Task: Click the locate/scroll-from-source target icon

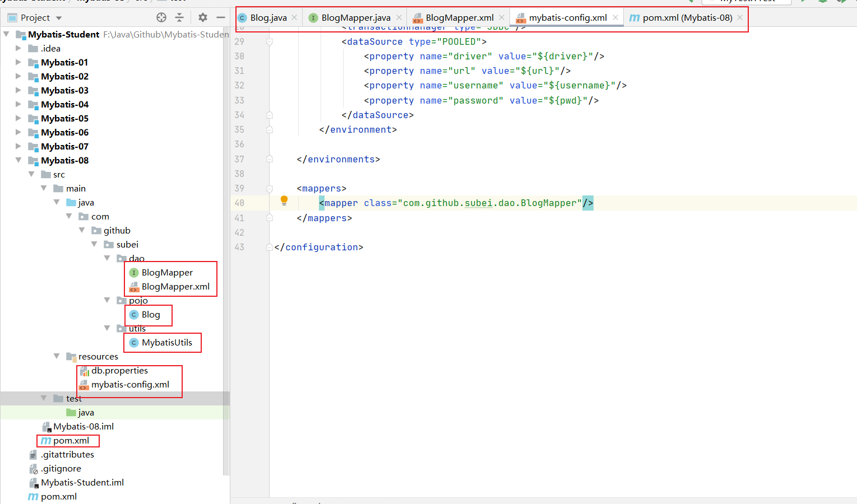Action: point(161,17)
